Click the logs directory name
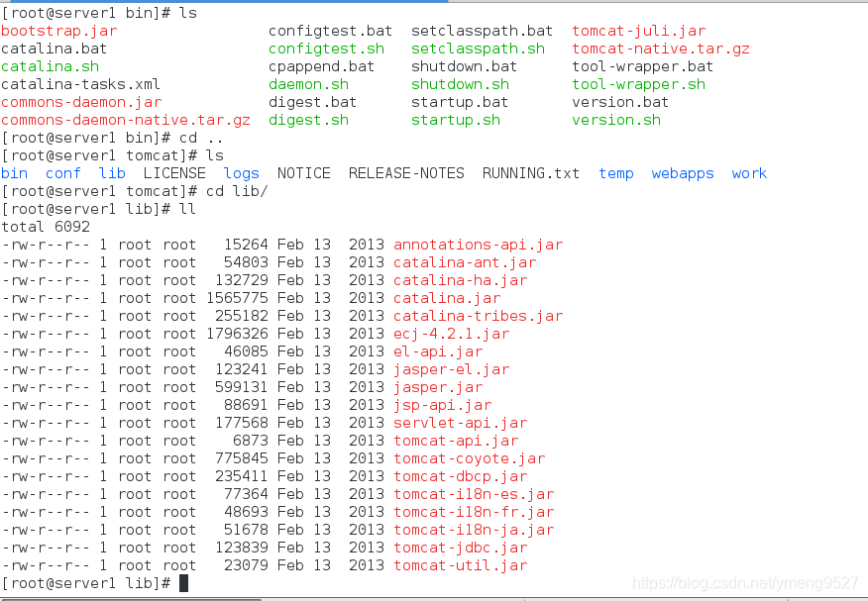The image size is (868, 601). (242, 173)
